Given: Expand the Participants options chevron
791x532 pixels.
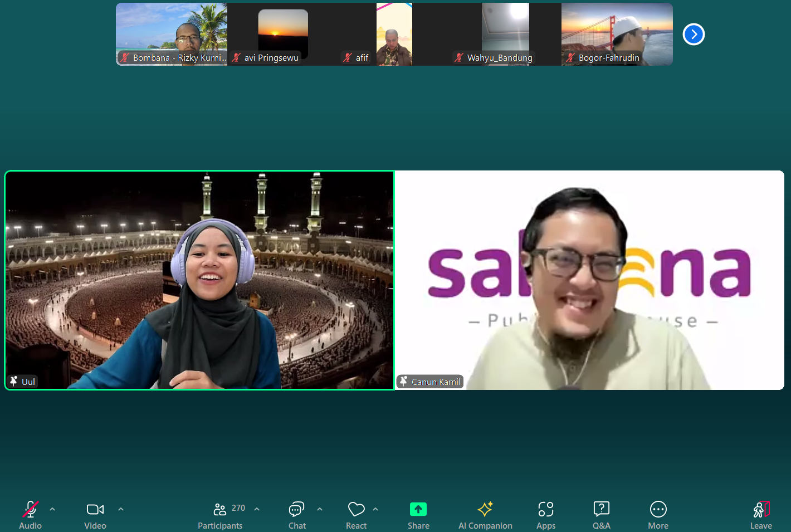Looking at the screenshot, I should 257,509.
